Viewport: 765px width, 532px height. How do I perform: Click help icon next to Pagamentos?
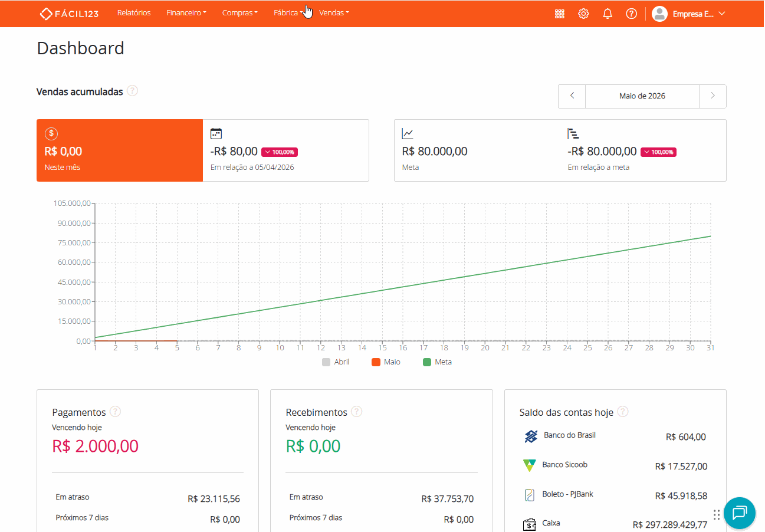pyautogui.click(x=116, y=412)
